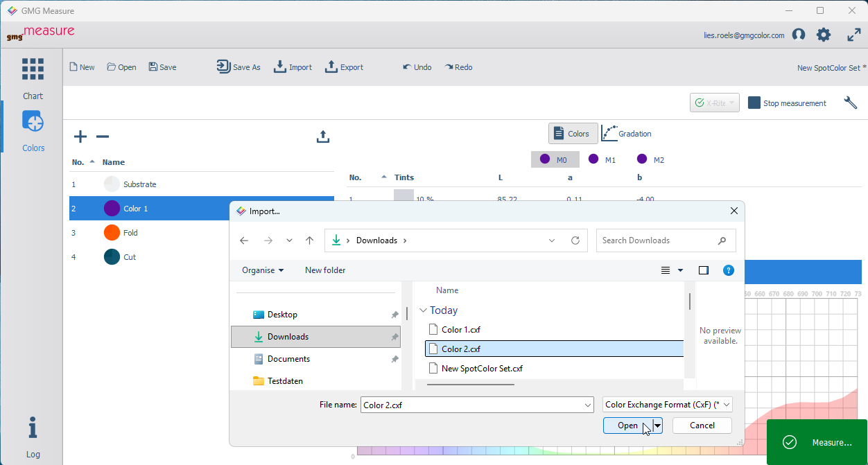Click the lies.roels@gmgcolor.com account label
The image size is (868, 465).
click(744, 35)
